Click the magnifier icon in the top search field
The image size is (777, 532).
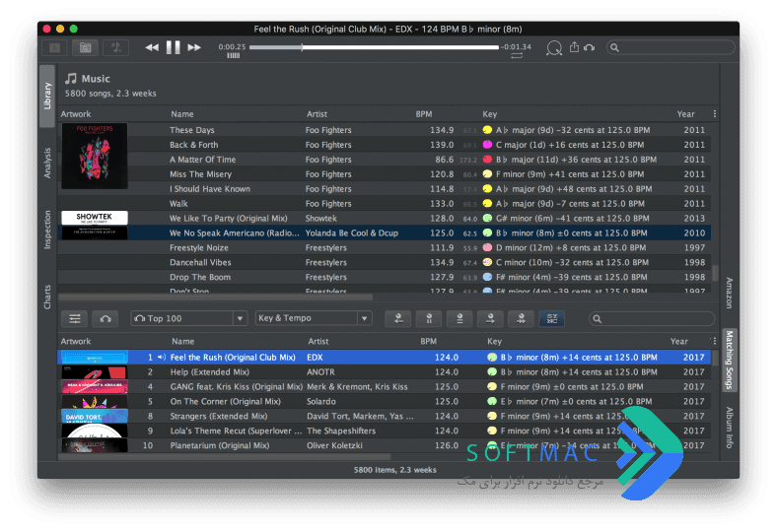[x=614, y=47]
